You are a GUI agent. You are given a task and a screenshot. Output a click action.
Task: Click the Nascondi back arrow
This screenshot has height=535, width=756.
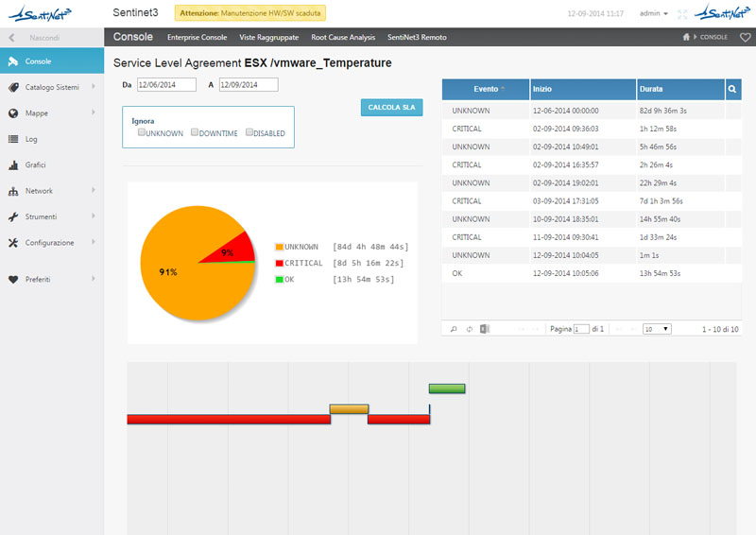pyautogui.click(x=11, y=38)
